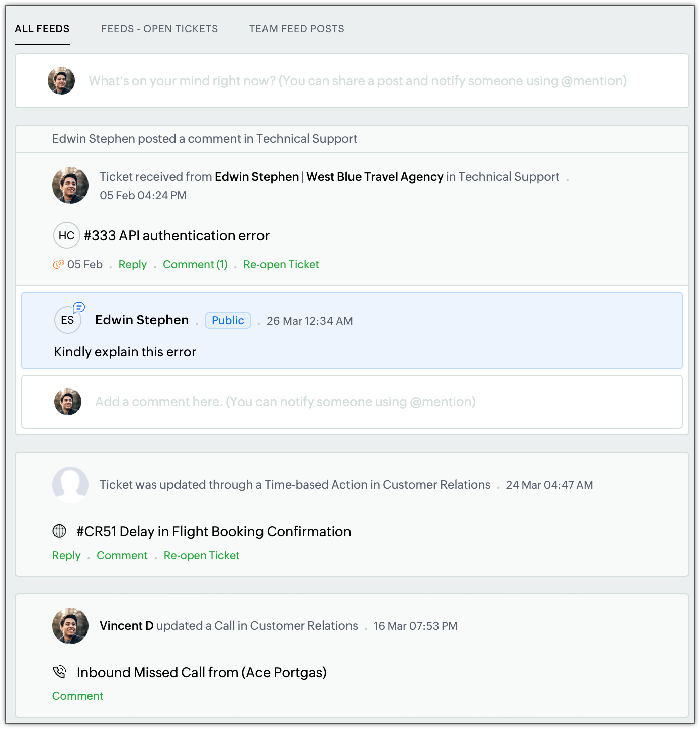Image resolution: width=700 pixels, height=729 pixels.
Task: Open Comment (1) on ticket #333
Action: (x=195, y=264)
